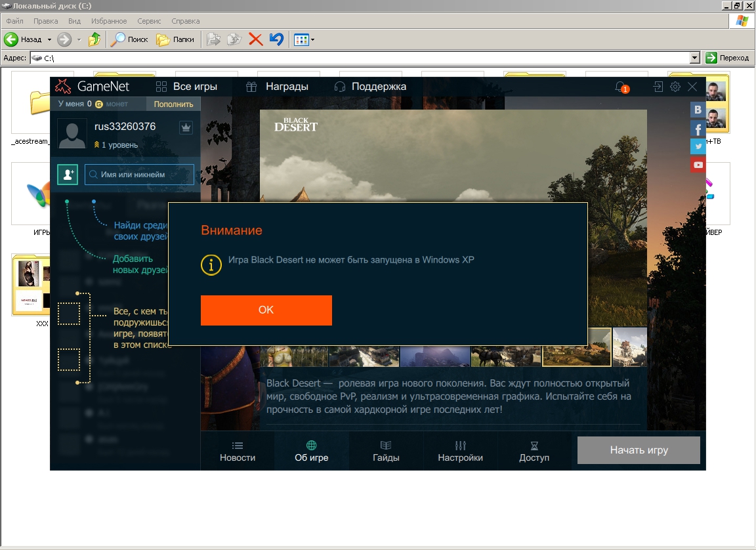756x550 pixels.
Task: Click Поиск in Explorer toolbar
Action: (x=129, y=39)
